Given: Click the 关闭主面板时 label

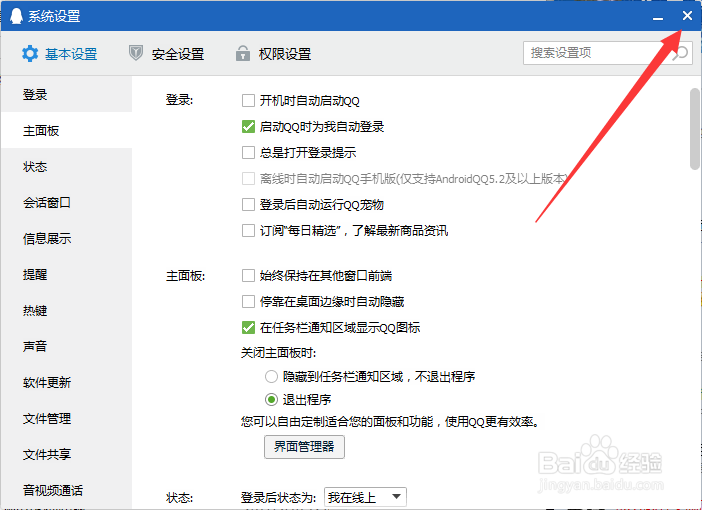Looking at the screenshot, I should click(x=279, y=353).
